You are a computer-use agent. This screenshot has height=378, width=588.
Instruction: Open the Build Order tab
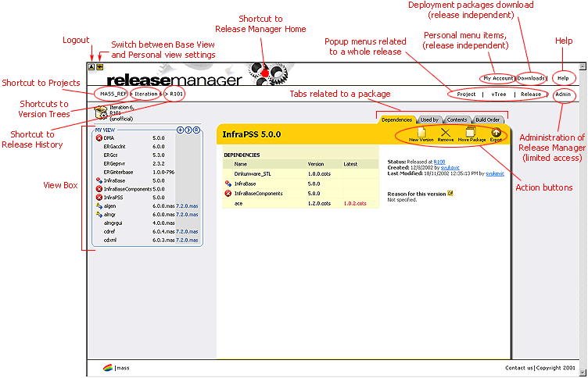(x=488, y=119)
